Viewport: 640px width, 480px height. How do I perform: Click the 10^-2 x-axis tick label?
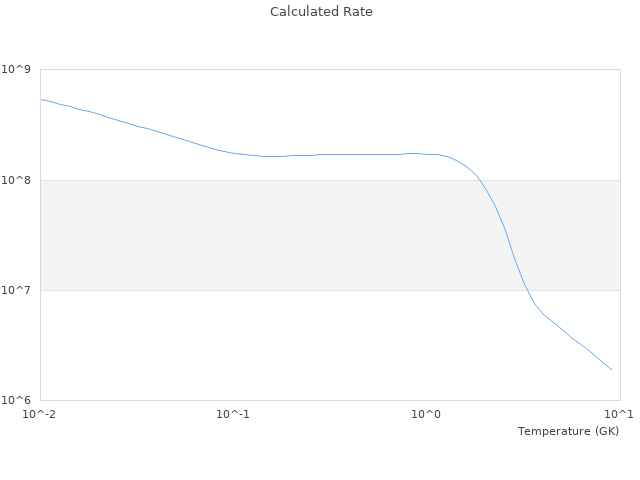tap(40, 414)
